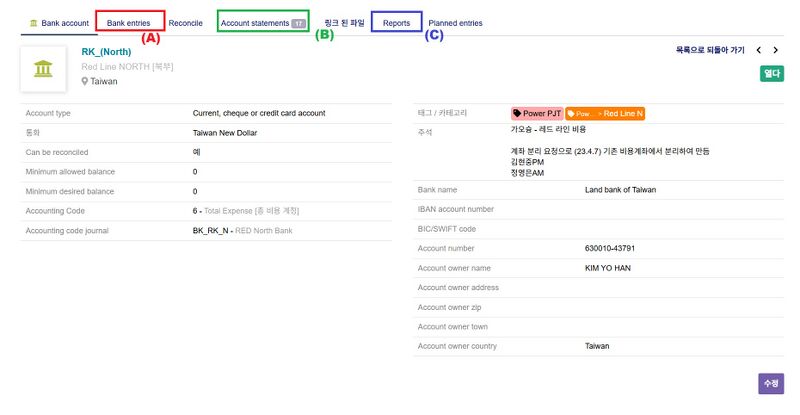Open the Reconcile tab
Viewport: 800px width, 415px height.
click(x=185, y=23)
